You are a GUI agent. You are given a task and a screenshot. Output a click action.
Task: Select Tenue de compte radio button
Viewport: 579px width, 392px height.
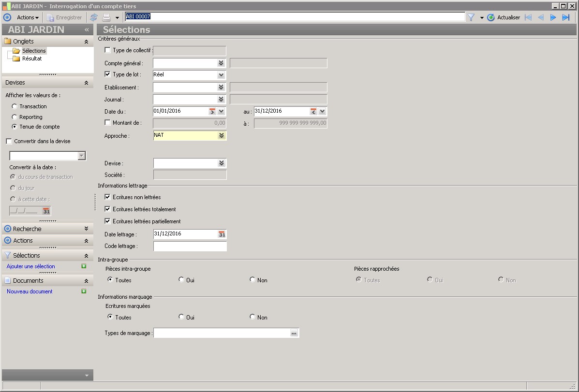[x=15, y=127]
